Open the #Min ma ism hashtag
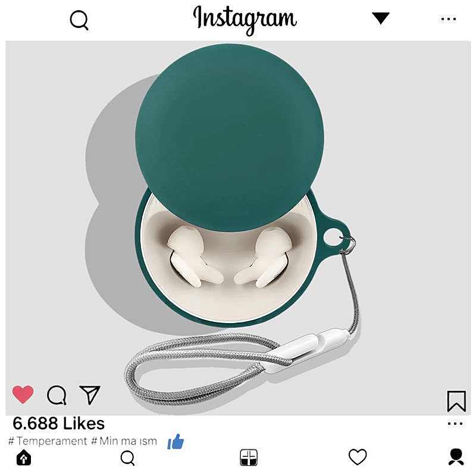476x476 pixels. (124, 441)
